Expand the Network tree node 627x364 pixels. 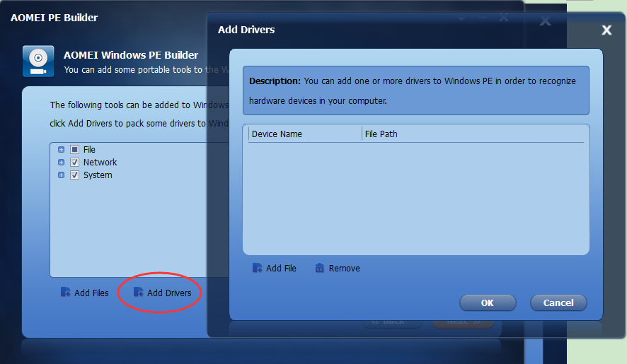coord(61,163)
